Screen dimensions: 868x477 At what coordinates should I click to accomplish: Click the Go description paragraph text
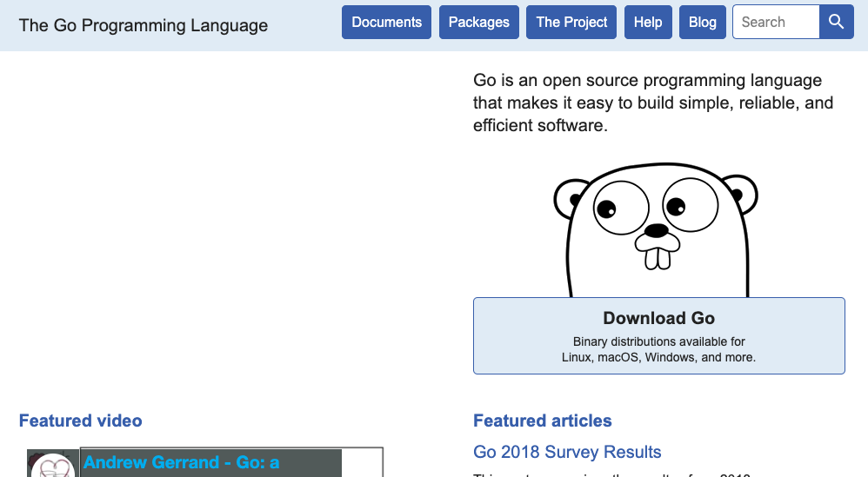(653, 103)
